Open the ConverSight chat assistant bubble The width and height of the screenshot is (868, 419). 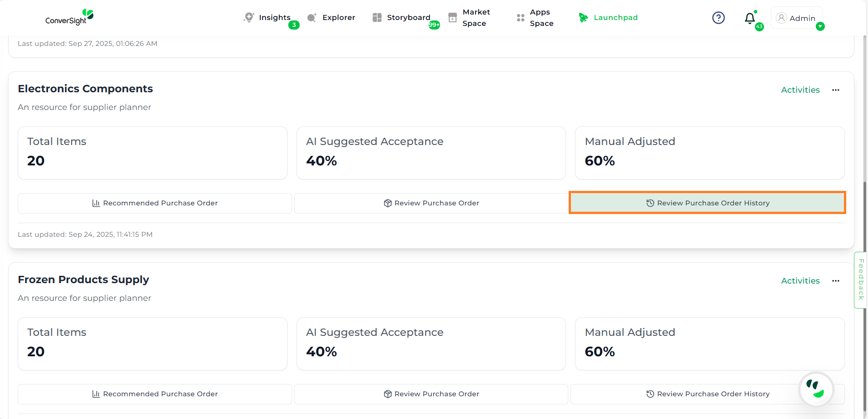click(816, 389)
